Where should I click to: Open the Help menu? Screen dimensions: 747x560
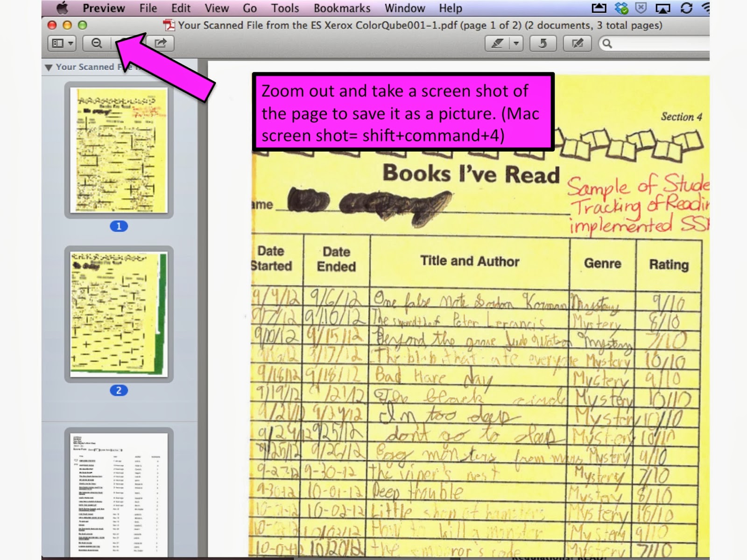click(x=450, y=8)
